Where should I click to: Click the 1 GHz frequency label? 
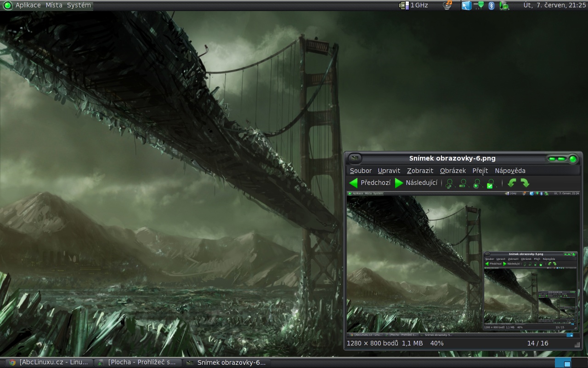pyautogui.click(x=419, y=5)
